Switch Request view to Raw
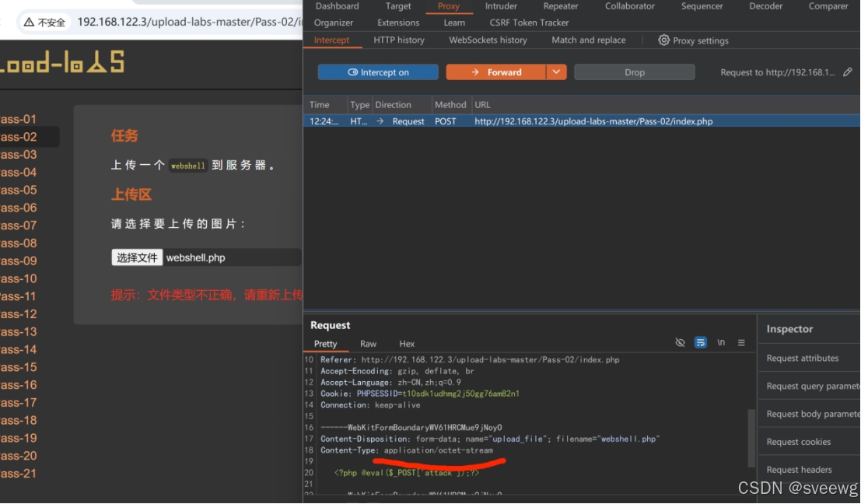The height and width of the screenshot is (504, 861). 368,344
